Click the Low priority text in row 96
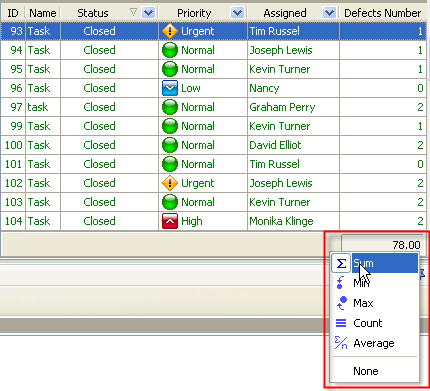This screenshot has height=391, width=430. [x=191, y=88]
